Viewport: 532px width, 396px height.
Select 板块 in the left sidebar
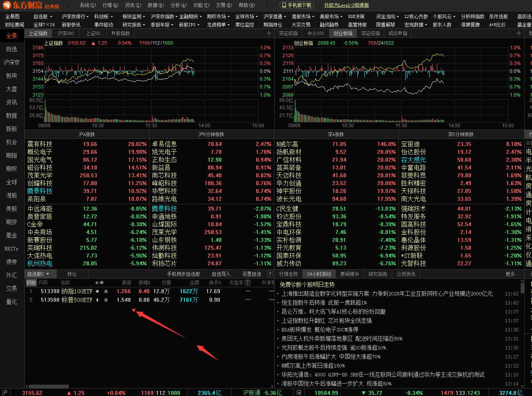tap(12, 76)
